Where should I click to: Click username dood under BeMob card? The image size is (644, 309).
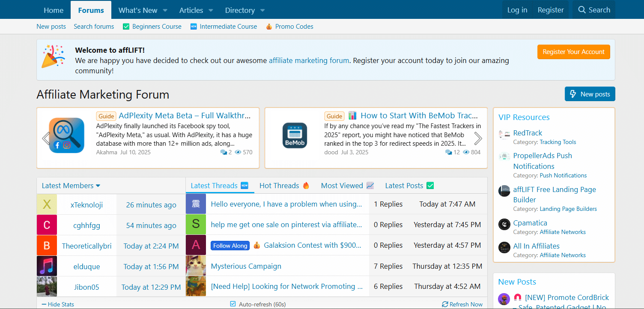point(331,152)
